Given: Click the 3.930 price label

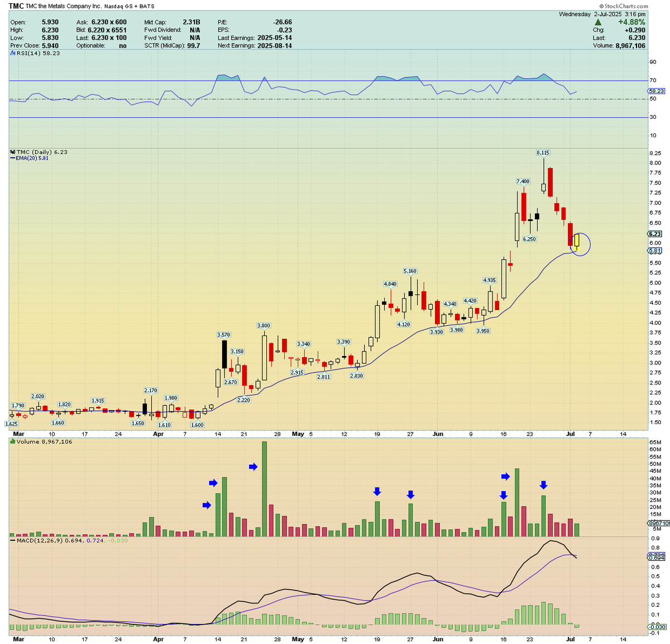Looking at the screenshot, I should 436,332.
